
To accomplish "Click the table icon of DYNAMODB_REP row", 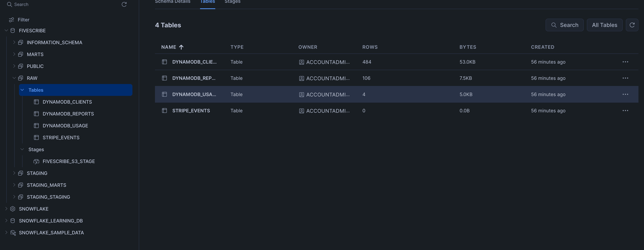I will click(x=164, y=78).
